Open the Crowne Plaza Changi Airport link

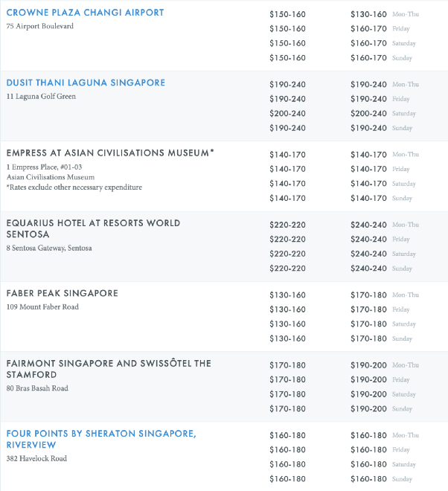click(x=85, y=13)
